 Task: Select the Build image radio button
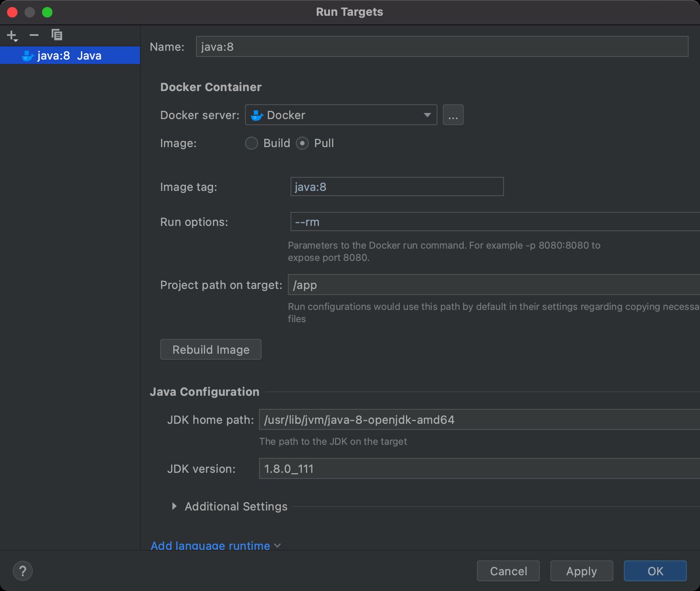pos(252,143)
